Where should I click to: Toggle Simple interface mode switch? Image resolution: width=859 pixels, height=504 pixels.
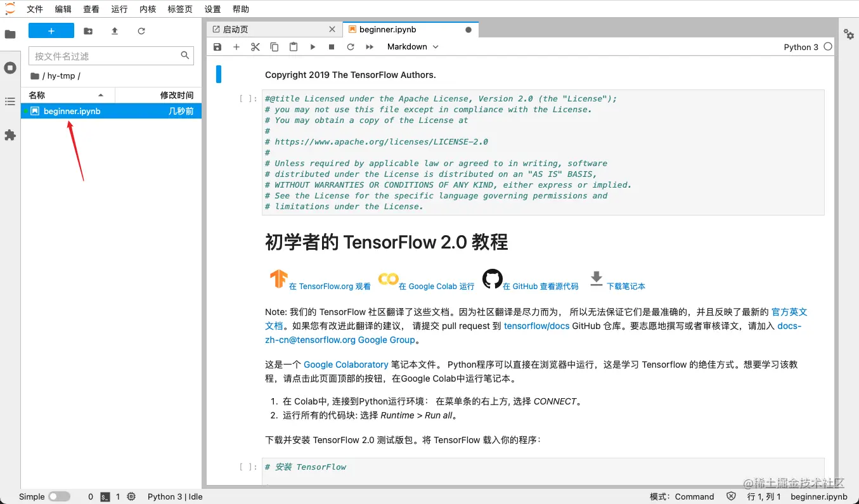59,496
